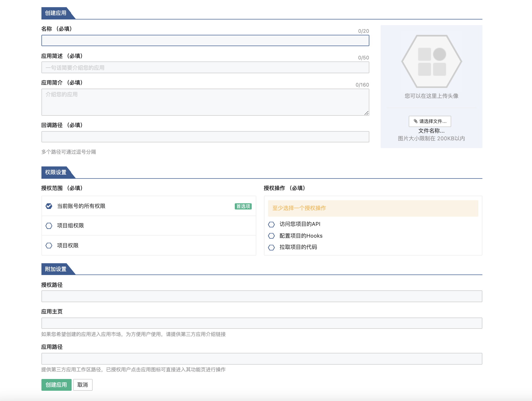Click the green 首选项 preferred badge

tap(243, 206)
